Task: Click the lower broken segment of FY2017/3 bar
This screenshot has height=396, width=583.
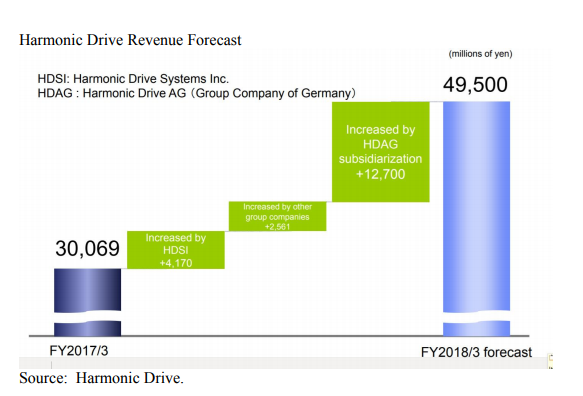Action: pyautogui.click(x=87, y=328)
